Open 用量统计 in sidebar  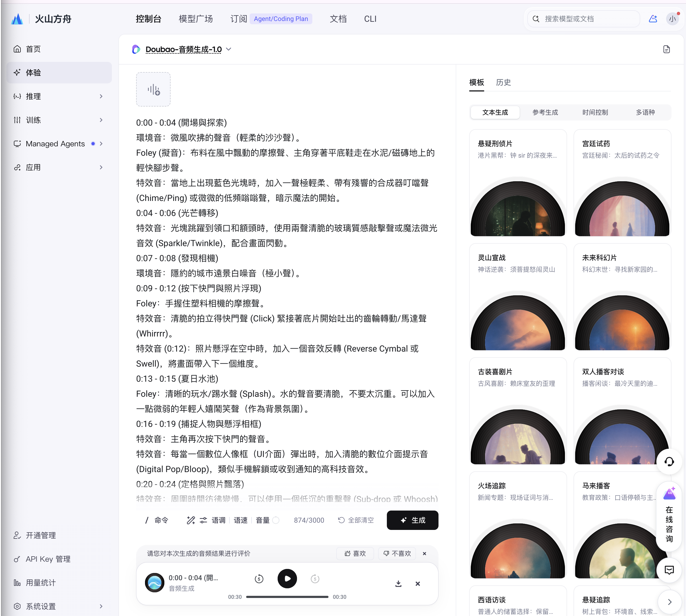coord(59,583)
